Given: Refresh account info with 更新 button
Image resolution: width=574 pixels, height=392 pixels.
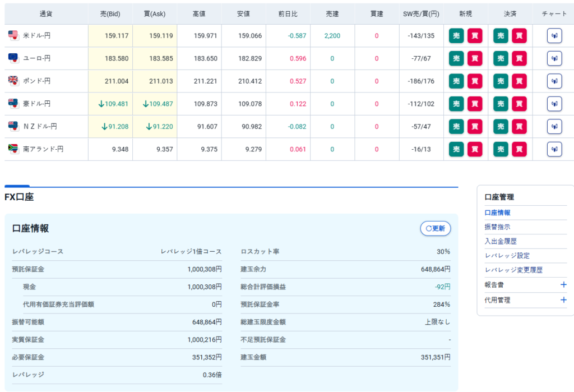Looking at the screenshot, I should click(x=436, y=228).
